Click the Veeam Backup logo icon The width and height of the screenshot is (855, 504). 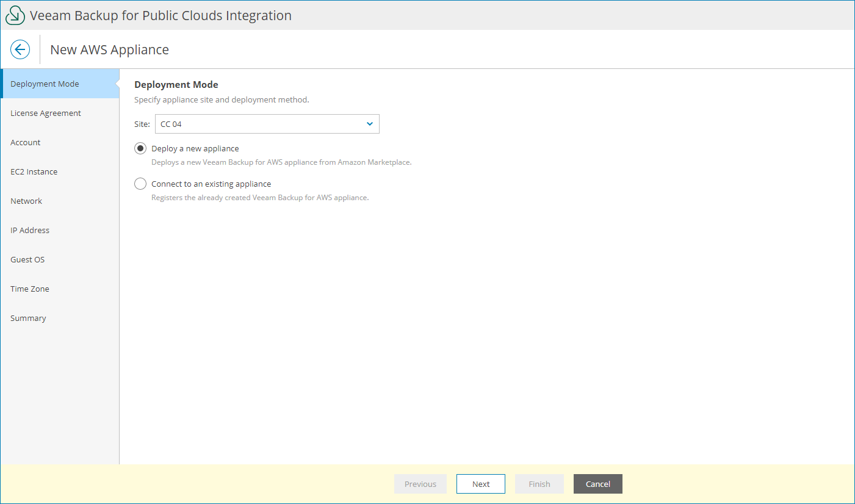(x=15, y=15)
